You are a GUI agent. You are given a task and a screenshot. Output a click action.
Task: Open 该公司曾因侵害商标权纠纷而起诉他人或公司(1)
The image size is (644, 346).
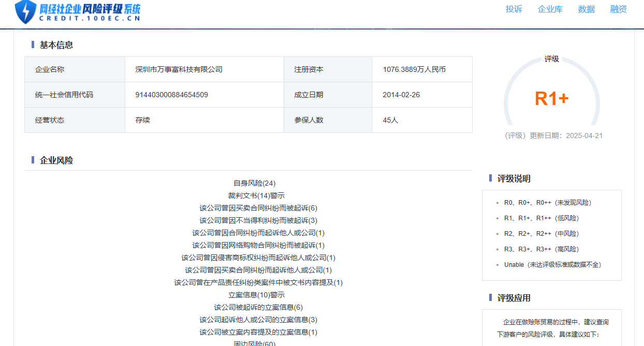[258, 258]
